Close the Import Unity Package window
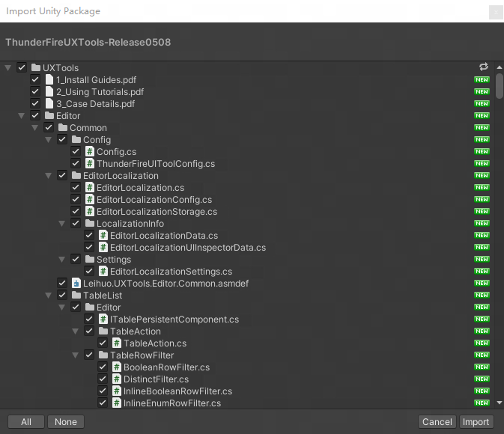Image resolution: width=504 pixels, height=434 pixels. click(496, 12)
